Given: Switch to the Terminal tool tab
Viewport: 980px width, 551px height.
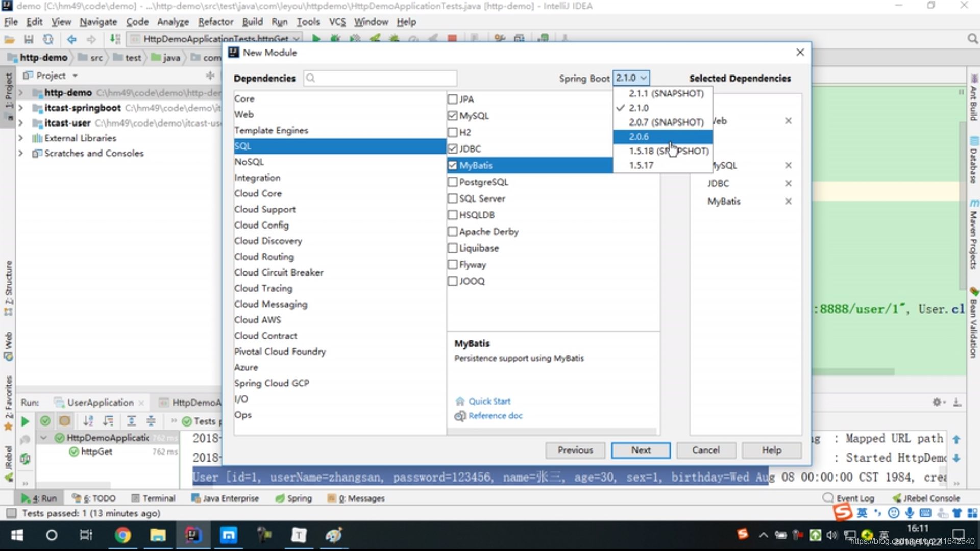Looking at the screenshot, I should (153, 498).
